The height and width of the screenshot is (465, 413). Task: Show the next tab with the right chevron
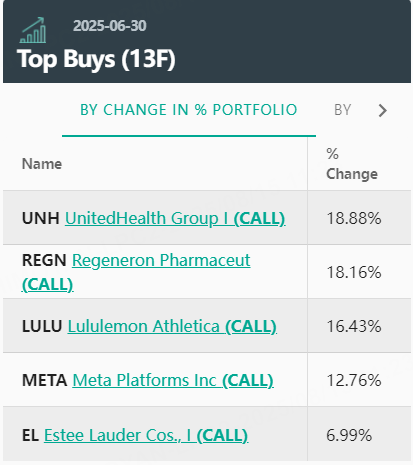click(383, 110)
